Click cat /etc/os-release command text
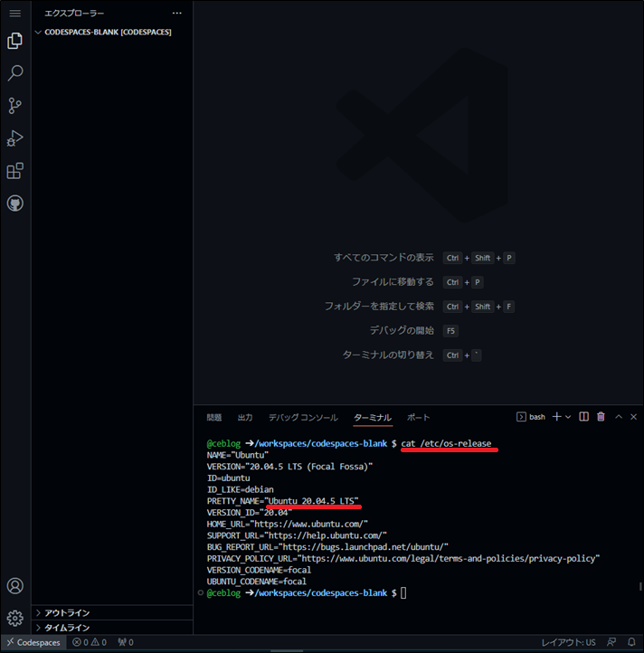The width and height of the screenshot is (644, 653). click(446, 443)
